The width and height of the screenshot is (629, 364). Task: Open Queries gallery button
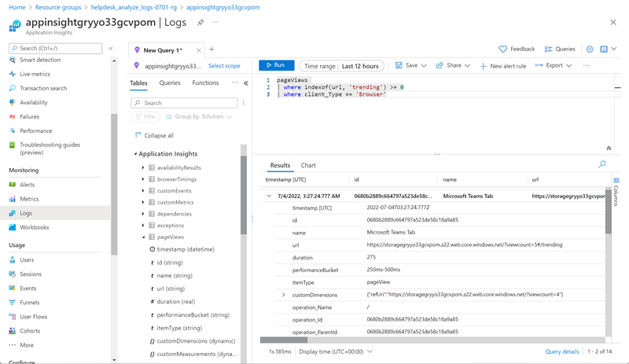[560, 49]
